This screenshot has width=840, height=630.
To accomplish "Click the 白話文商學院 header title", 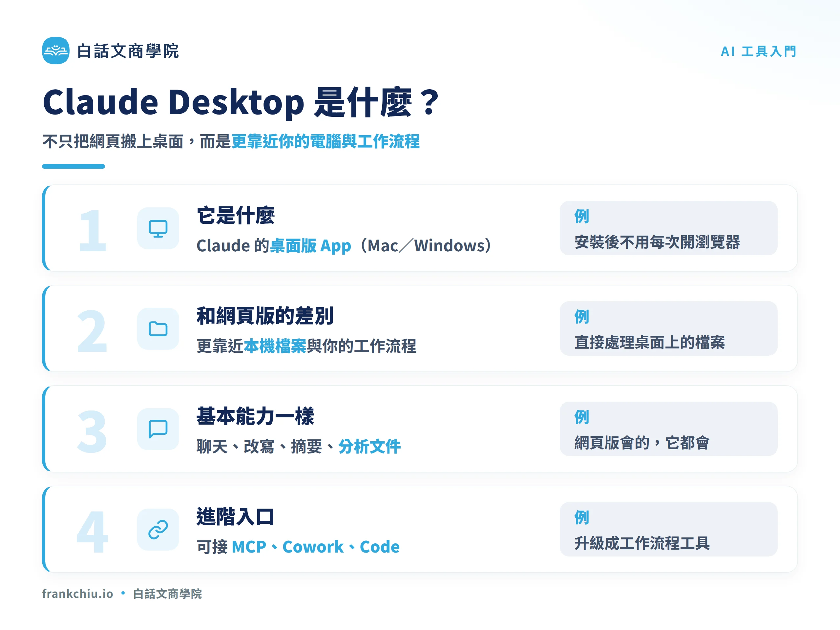I will [128, 51].
